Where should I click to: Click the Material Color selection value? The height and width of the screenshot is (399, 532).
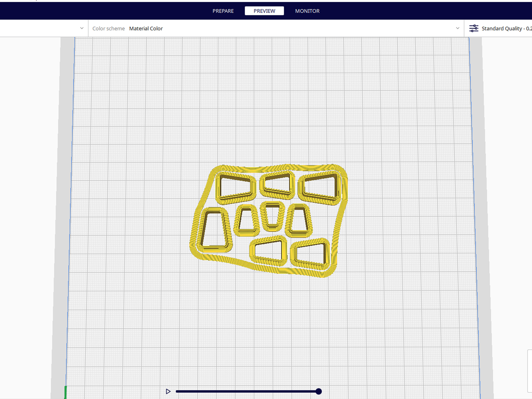pos(146,28)
